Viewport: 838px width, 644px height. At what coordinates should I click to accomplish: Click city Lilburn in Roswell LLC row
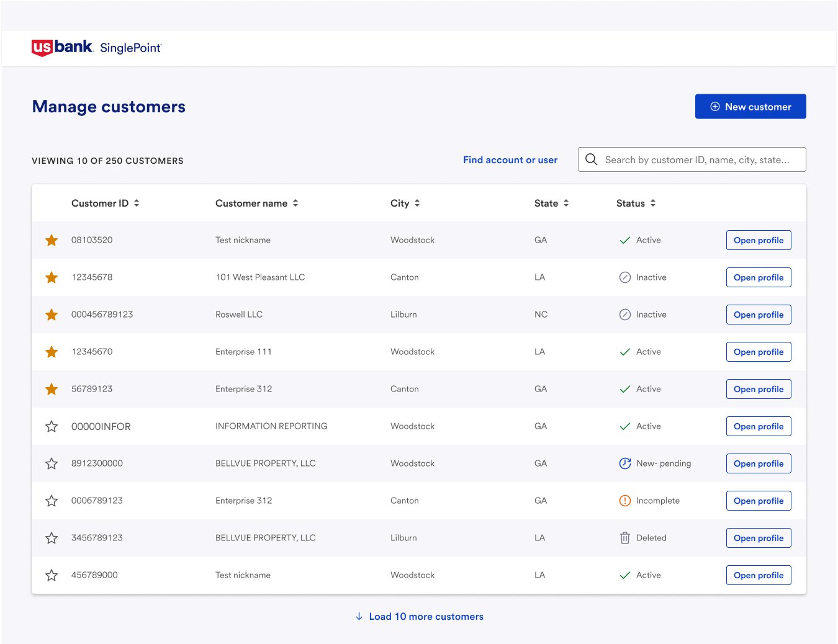(403, 315)
